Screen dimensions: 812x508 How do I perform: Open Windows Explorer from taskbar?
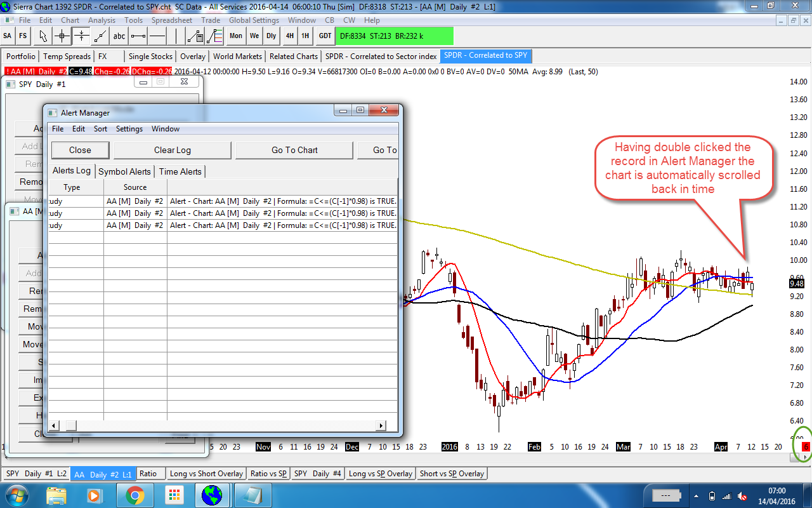(56, 495)
